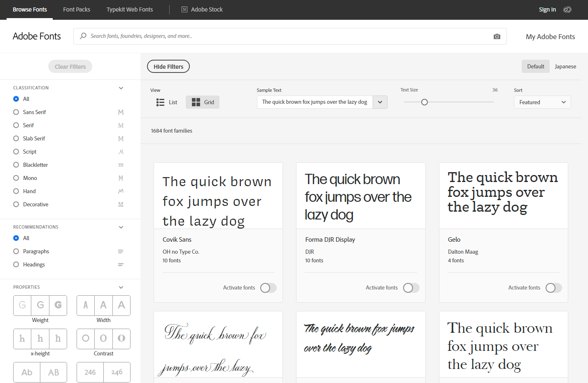Select Mono classification radio
The height and width of the screenshot is (383, 588).
[16, 178]
